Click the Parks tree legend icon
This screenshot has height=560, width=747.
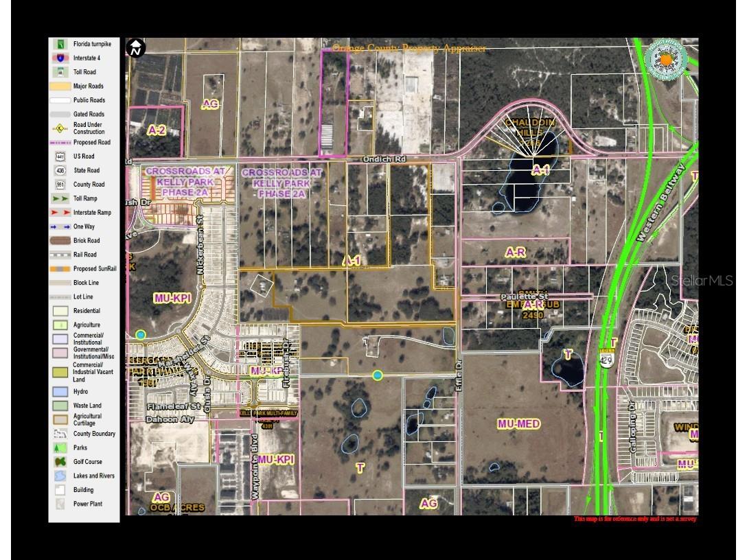point(60,447)
